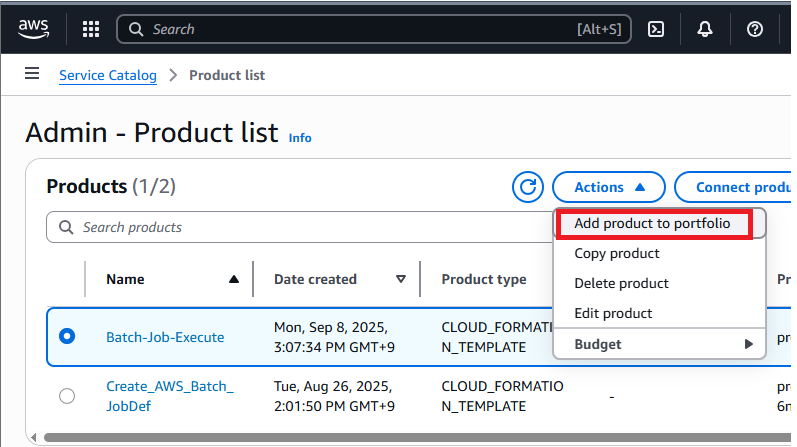The height and width of the screenshot is (447, 797).
Task: Click the AWS logo home icon
Action: (x=33, y=29)
